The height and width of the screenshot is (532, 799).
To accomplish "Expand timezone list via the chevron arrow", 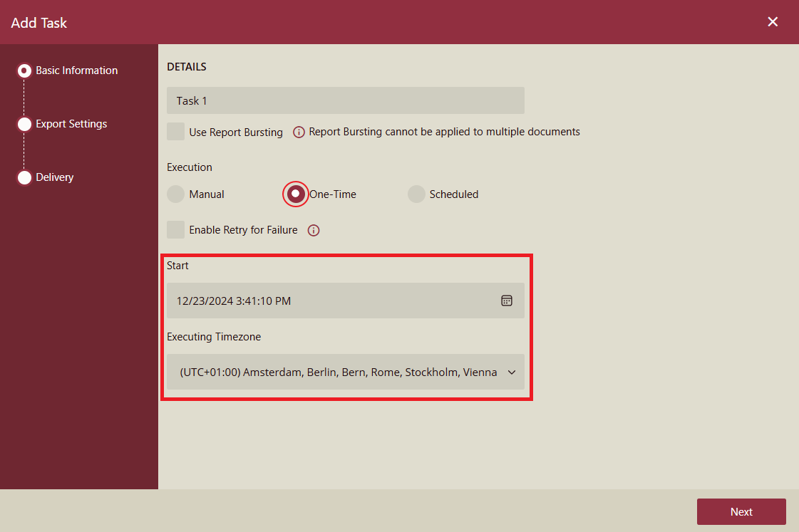I will (x=512, y=372).
